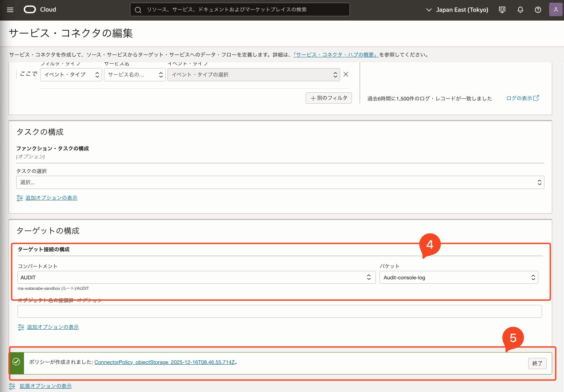The height and width of the screenshot is (392, 564).
Task: Remove the filter row with X icon
Action: click(346, 75)
